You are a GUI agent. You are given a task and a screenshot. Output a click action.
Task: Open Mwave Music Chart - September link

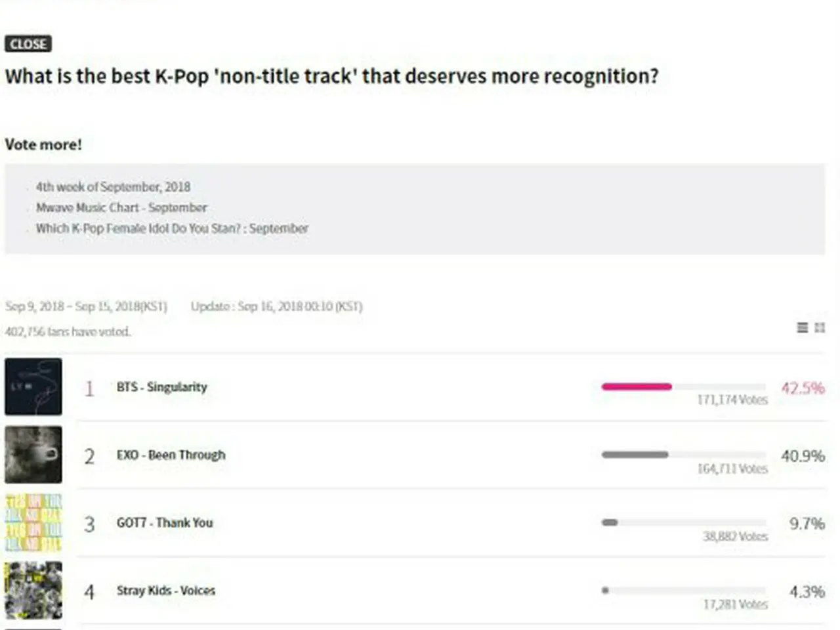point(121,207)
